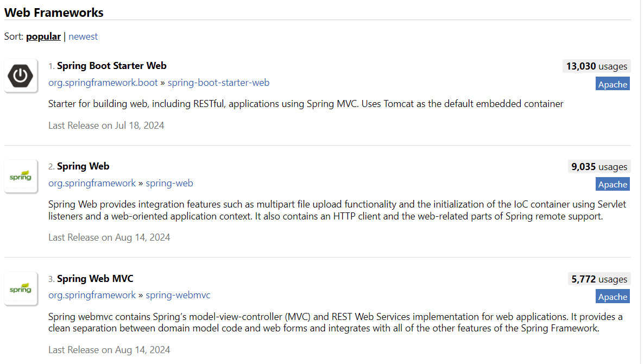Click the Spring Web MVC logo icon
The height and width of the screenshot is (364, 644).
21,288
